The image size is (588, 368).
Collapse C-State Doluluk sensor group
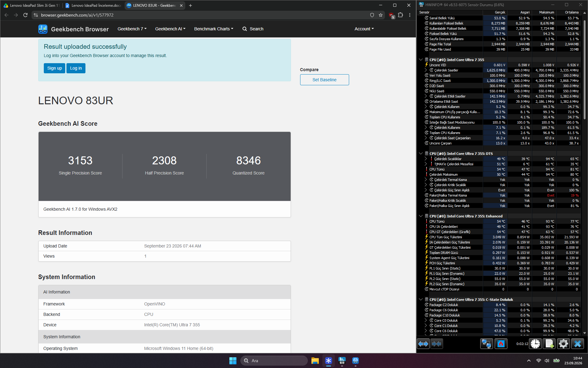tap(421, 300)
